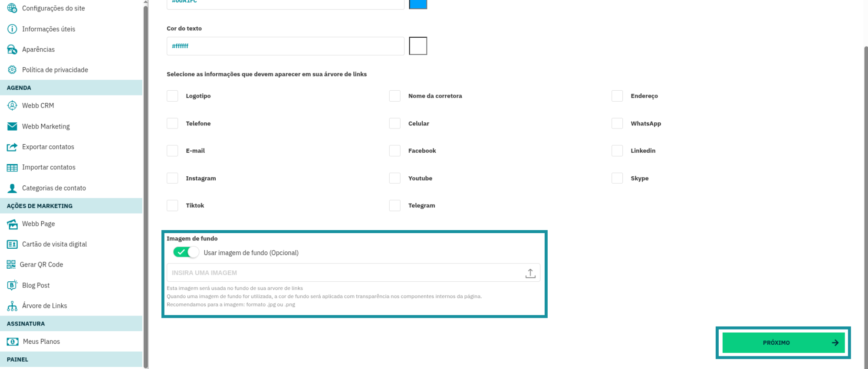Click the Cor do texto hex field

(285, 46)
